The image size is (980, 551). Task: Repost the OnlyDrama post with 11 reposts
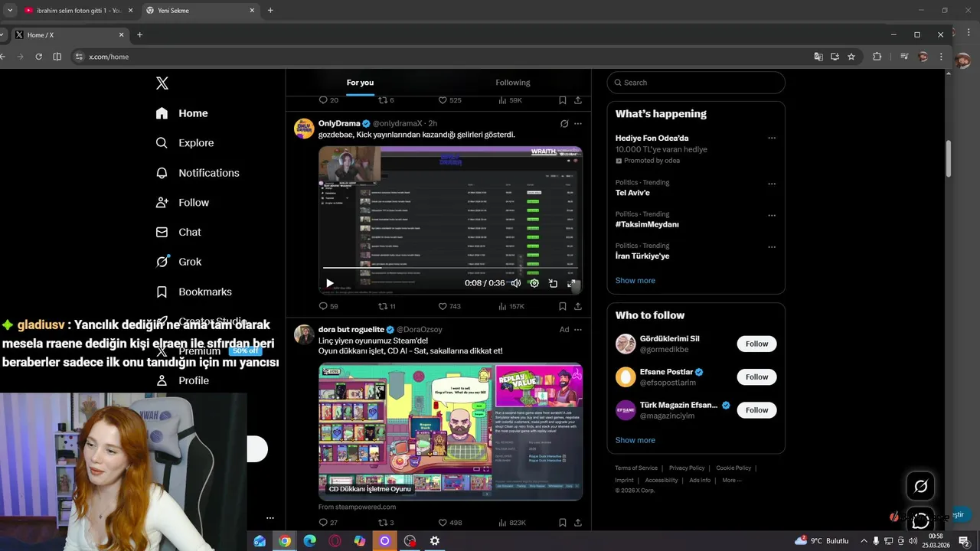387,306
